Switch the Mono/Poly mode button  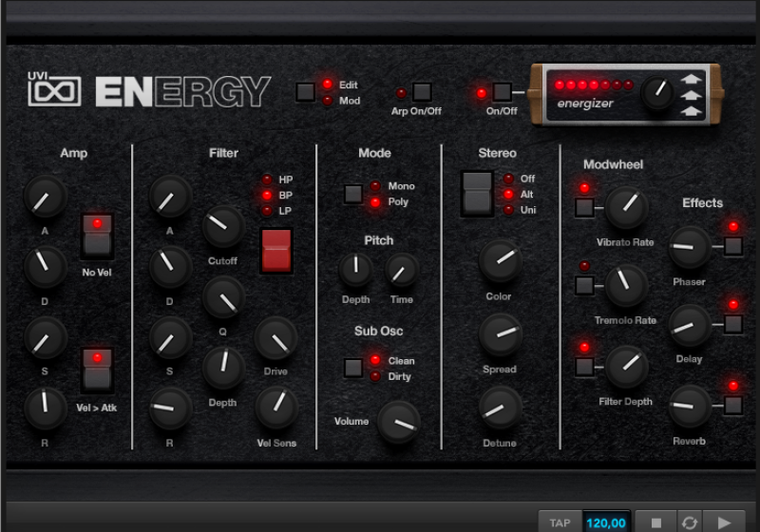click(x=352, y=194)
